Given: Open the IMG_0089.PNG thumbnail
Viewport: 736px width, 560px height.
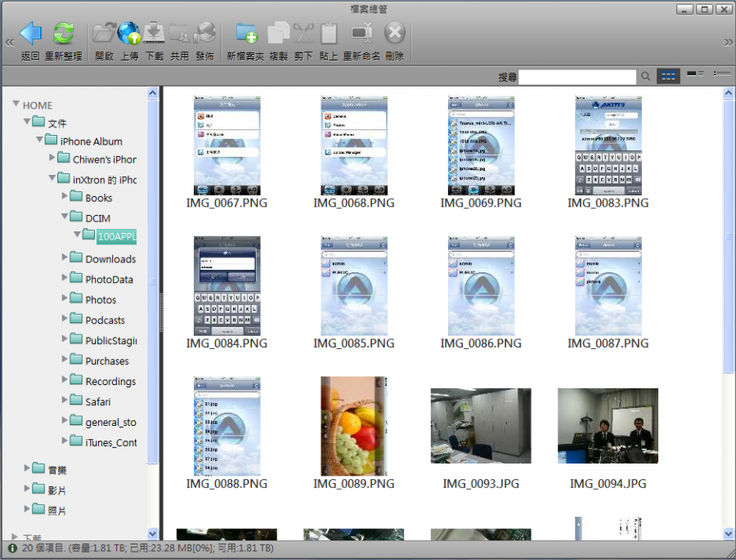Looking at the screenshot, I should (x=353, y=424).
